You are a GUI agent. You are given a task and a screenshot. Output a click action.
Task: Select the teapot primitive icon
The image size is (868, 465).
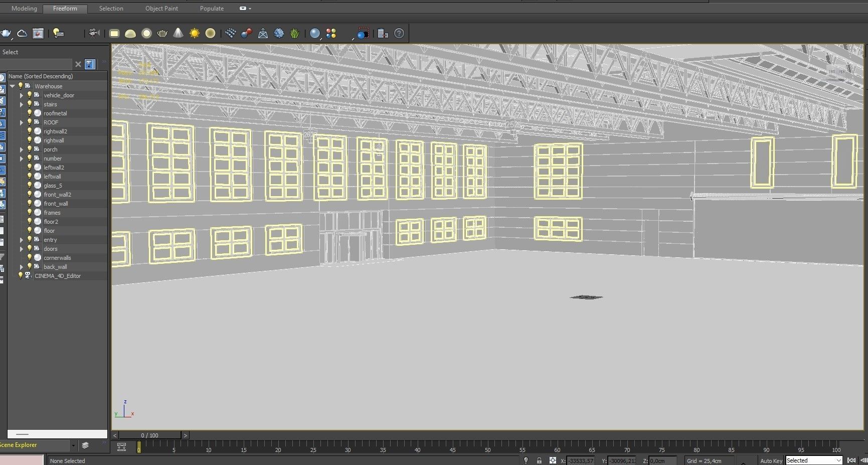tap(162, 34)
